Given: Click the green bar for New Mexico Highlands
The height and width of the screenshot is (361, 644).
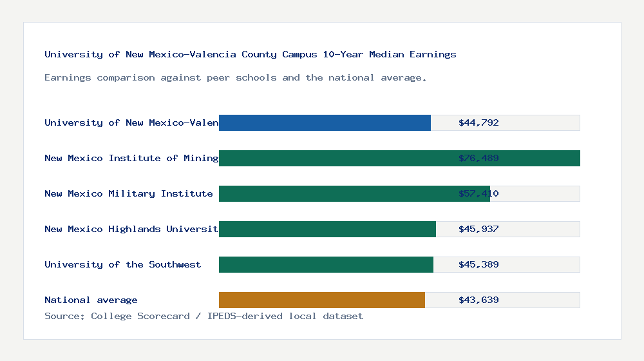Looking at the screenshot, I should pyautogui.click(x=327, y=229).
